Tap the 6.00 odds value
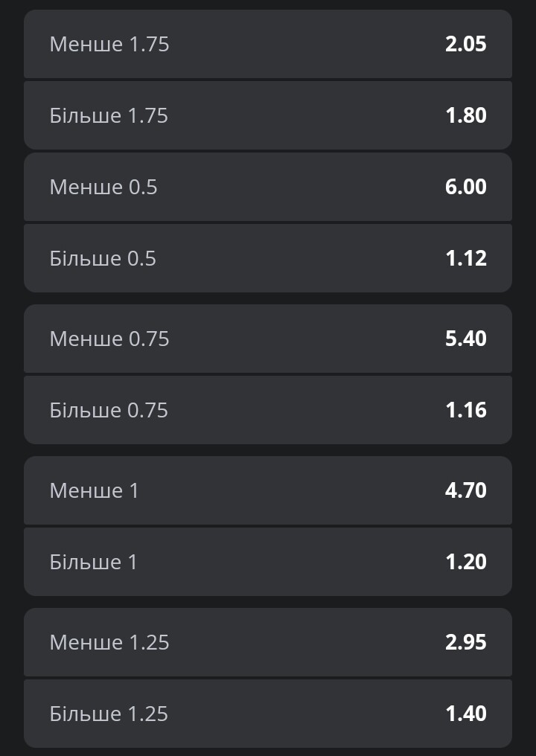 click(465, 187)
